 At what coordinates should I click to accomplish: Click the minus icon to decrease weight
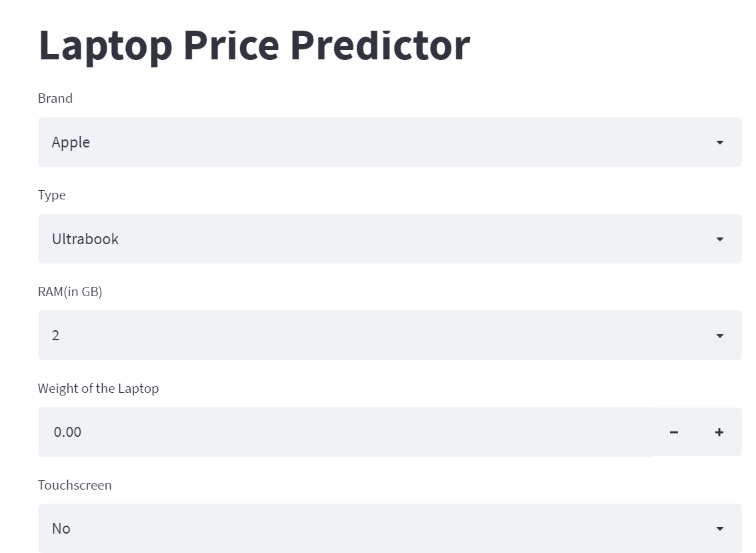[673, 432]
